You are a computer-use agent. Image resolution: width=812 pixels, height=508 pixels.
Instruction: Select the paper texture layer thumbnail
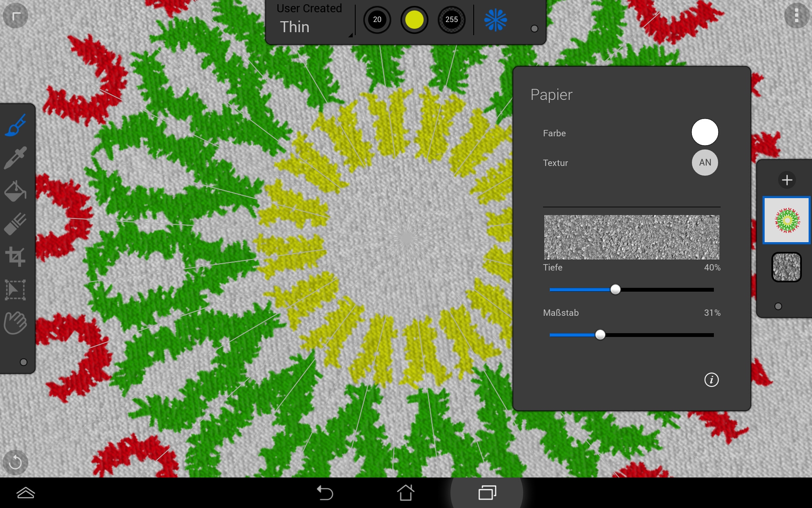pos(786,267)
